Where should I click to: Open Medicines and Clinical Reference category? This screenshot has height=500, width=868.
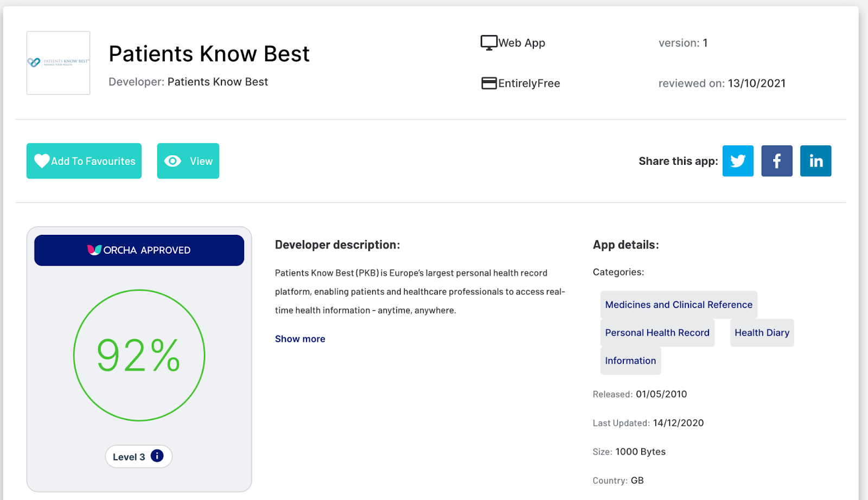pos(679,305)
